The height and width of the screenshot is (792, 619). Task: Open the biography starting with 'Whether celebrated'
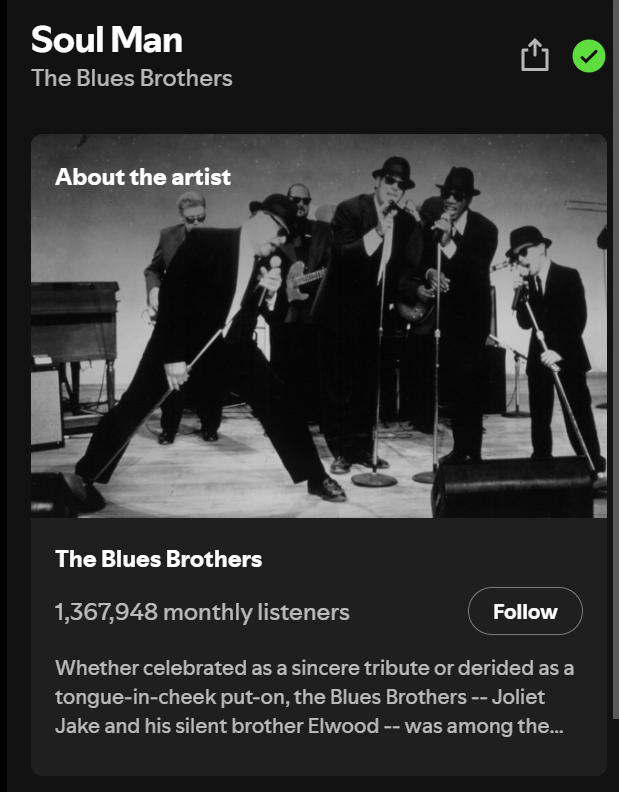pyautogui.click(x=314, y=697)
